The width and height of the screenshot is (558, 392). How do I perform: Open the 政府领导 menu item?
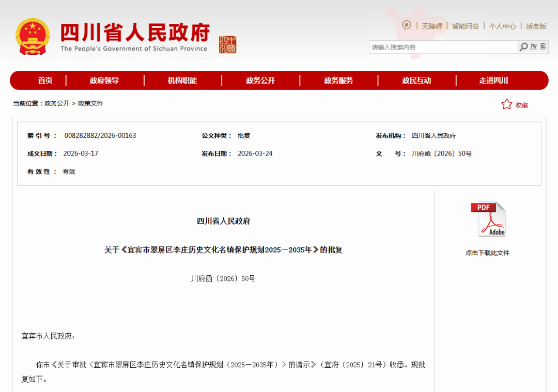coord(104,81)
